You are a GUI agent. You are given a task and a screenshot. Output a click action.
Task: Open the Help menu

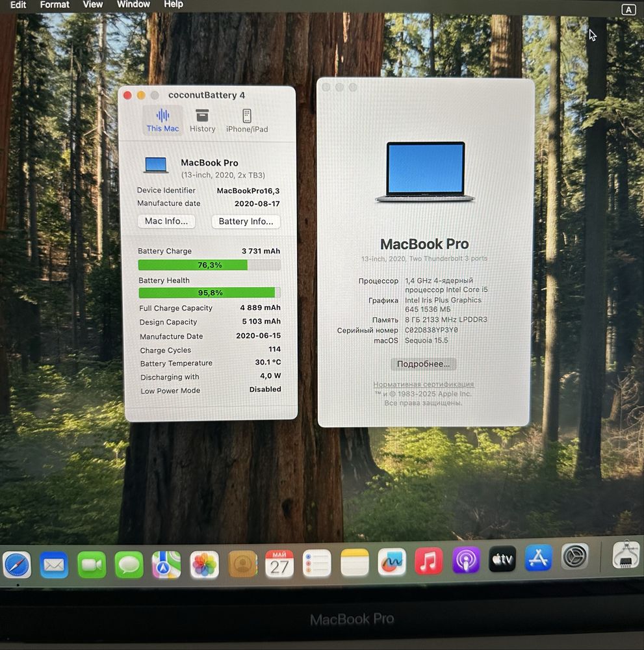pos(174,4)
